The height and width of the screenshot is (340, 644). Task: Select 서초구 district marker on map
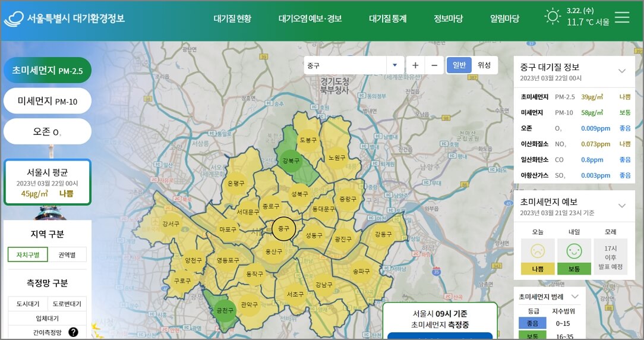295,294
